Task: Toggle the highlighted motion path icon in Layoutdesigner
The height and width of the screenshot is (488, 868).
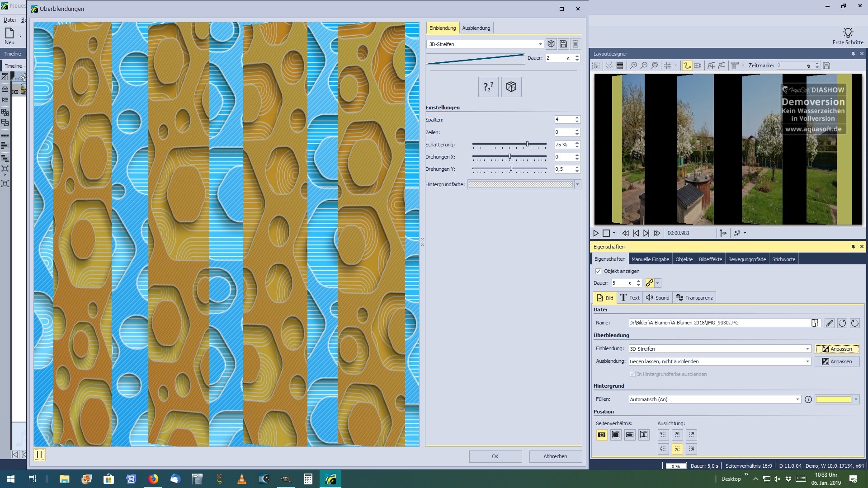Action: pyautogui.click(x=687, y=66)
